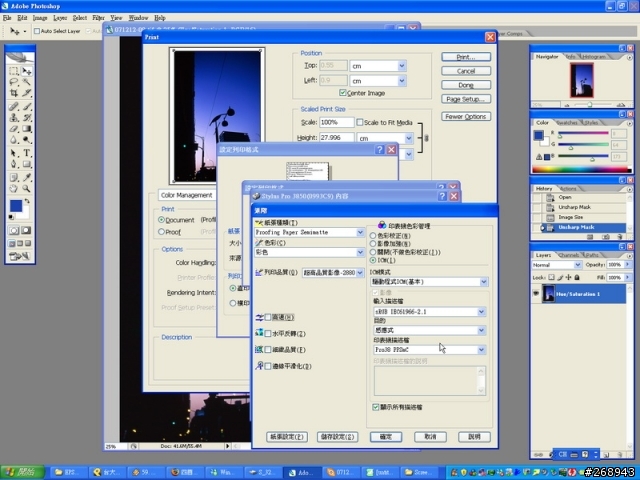Toggle Auto Select Layer checkbox
The image size is (640, 480).
pos(37,31)
